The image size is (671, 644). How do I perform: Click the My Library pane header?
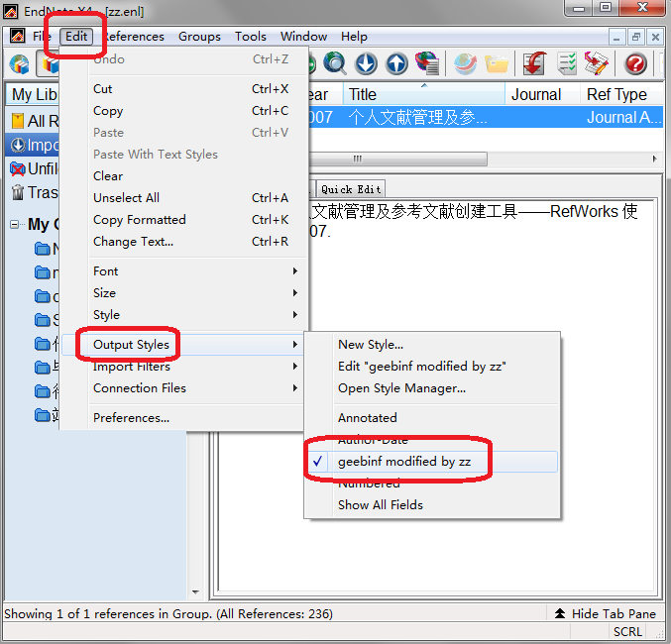point(33,94)
